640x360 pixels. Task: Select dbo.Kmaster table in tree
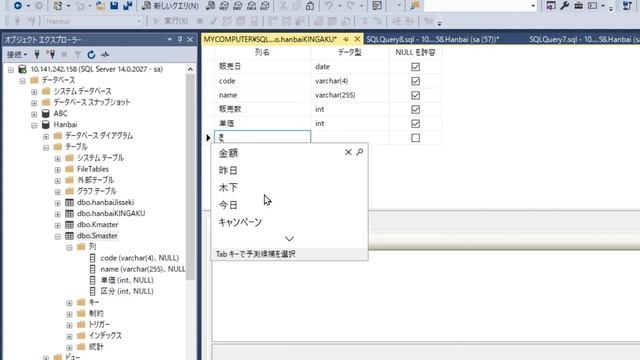click(x=98, y=224)
